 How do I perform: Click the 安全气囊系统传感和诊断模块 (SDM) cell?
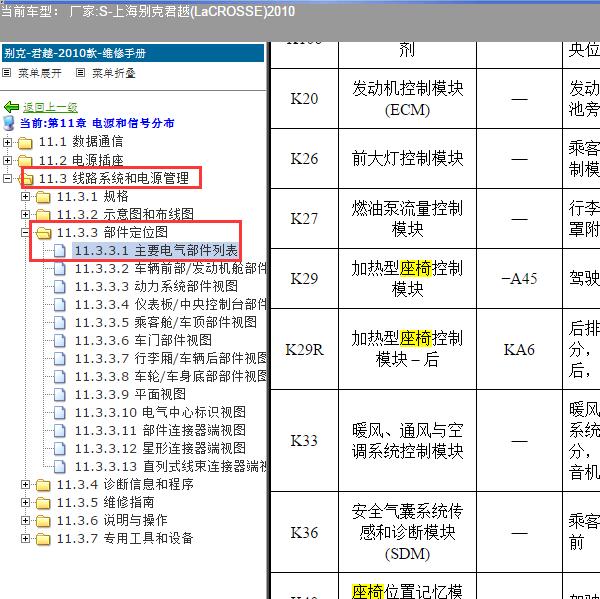[x=408, y=532]
